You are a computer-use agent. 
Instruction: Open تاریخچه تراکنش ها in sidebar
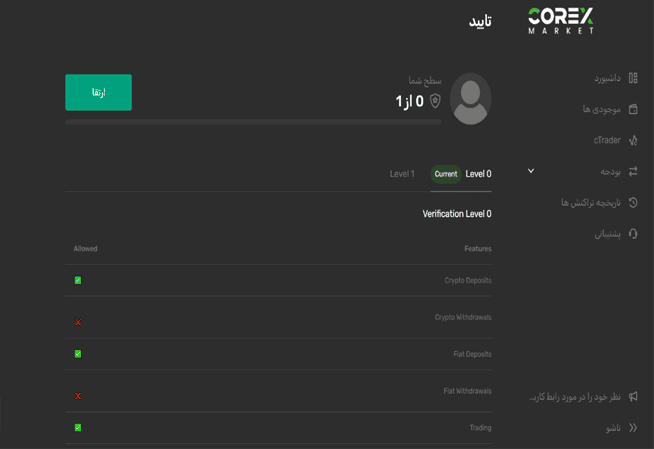pyautogui.click(x=591, y=203)
